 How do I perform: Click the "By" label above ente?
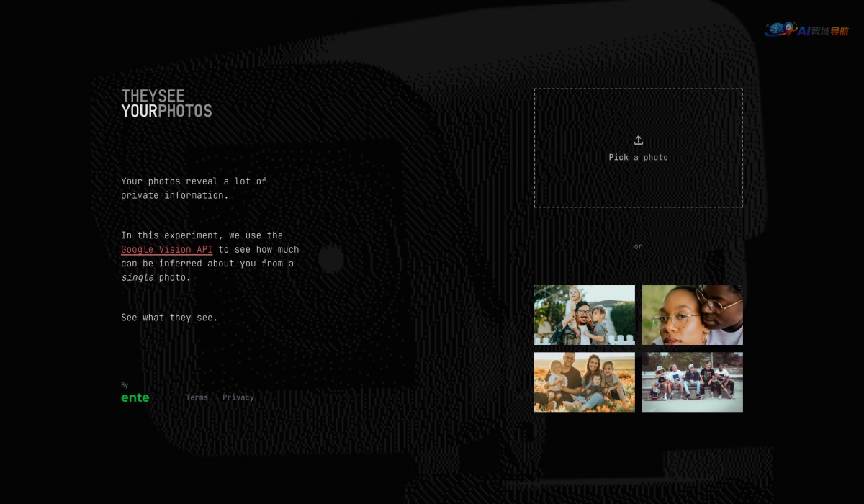coord(125,385)
